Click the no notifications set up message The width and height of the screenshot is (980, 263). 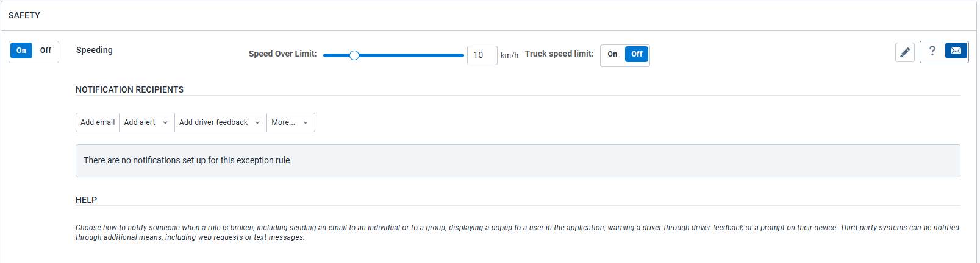188,160
